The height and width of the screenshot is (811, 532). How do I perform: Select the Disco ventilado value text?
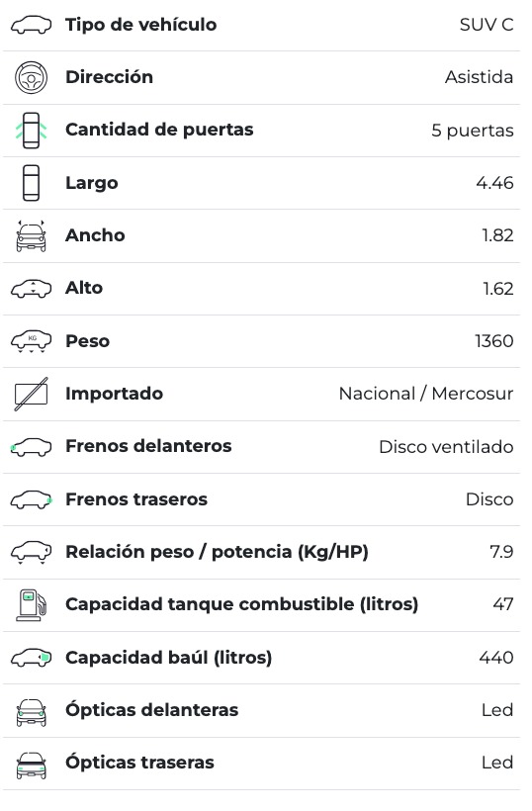[x=446, y=447]
